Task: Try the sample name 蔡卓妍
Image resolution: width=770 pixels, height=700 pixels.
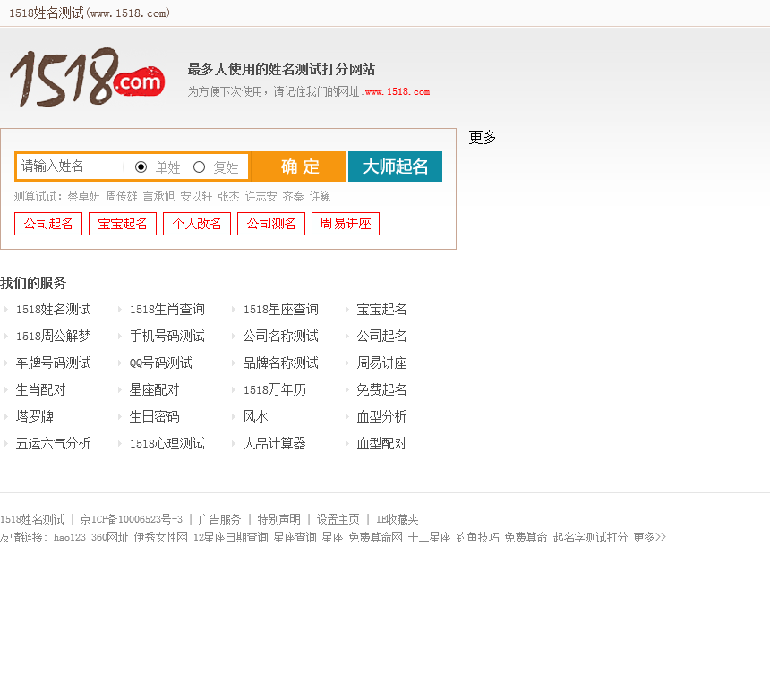Action: click(x=83, y=196)
